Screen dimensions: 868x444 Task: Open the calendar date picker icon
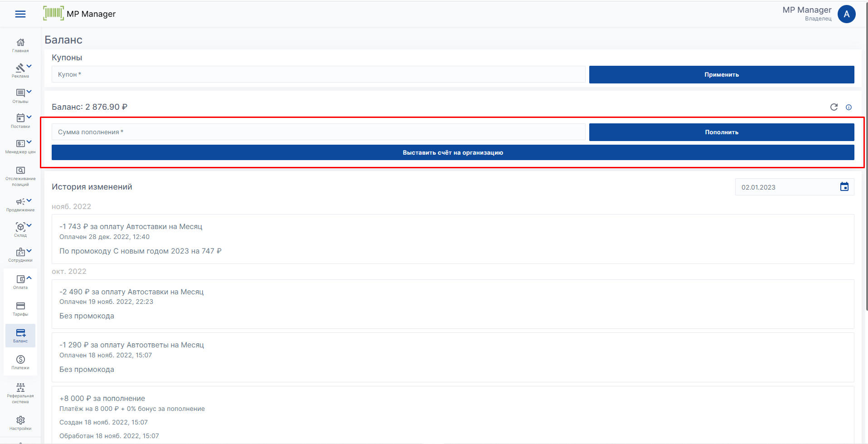(844, 187)
